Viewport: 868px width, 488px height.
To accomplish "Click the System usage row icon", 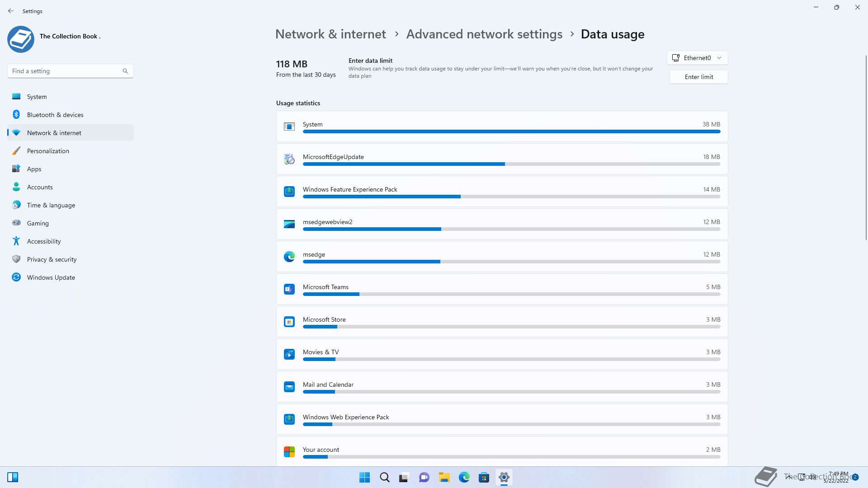I will click(x=289, y=127).
